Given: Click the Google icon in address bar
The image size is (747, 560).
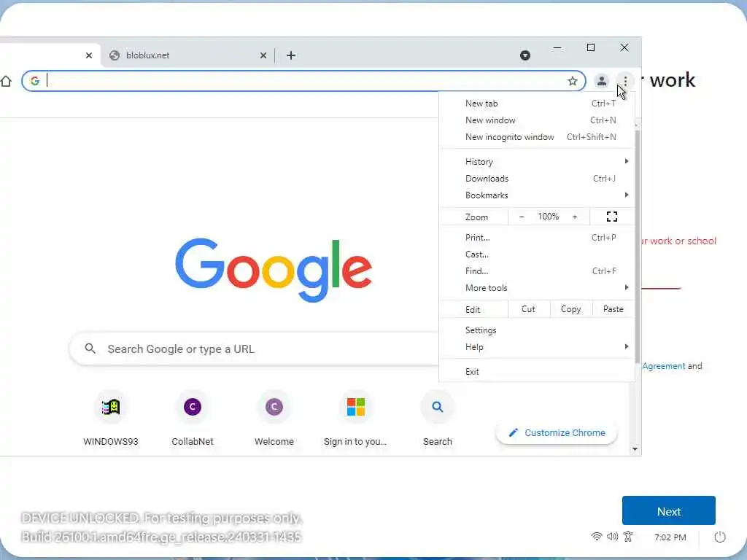Looking at the screenshot, I should click(x=35, y=81).
